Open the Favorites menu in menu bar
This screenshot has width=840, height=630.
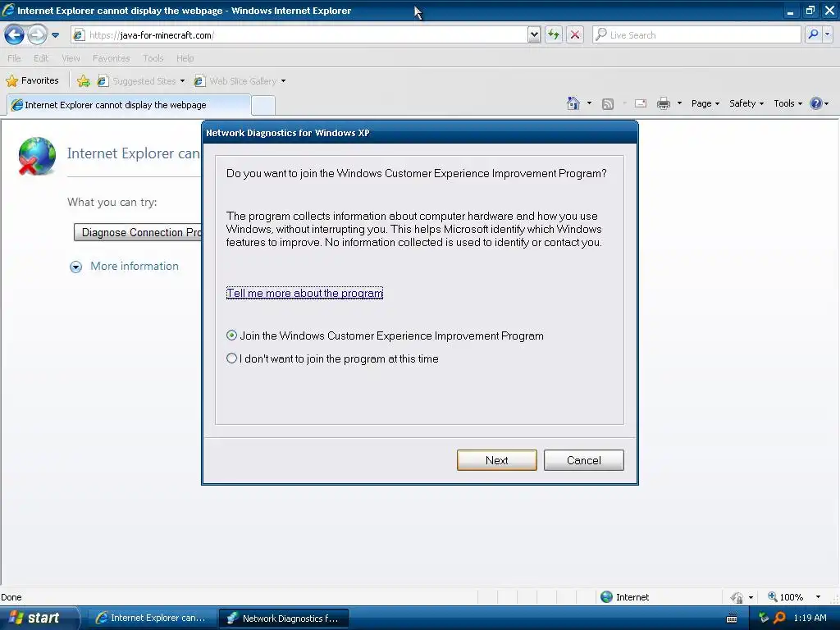click(111, 58)
